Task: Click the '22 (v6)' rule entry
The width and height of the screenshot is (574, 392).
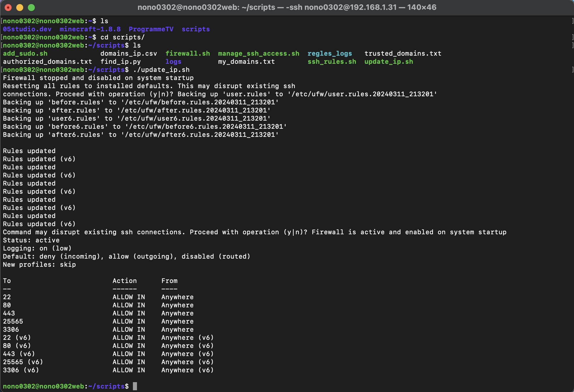Action: 17,337
